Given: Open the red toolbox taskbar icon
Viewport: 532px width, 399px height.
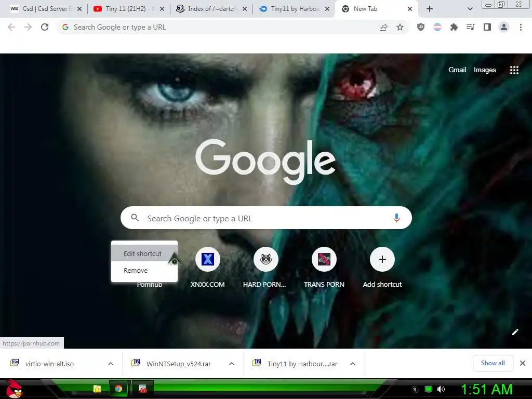Looking at the screenshot, I should click(142, 389).
